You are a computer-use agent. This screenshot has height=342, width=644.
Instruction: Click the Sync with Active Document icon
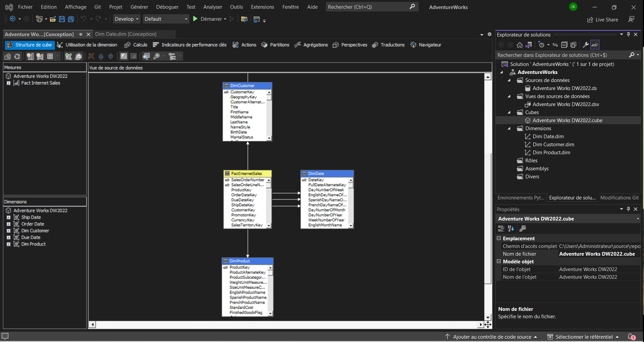555,45
